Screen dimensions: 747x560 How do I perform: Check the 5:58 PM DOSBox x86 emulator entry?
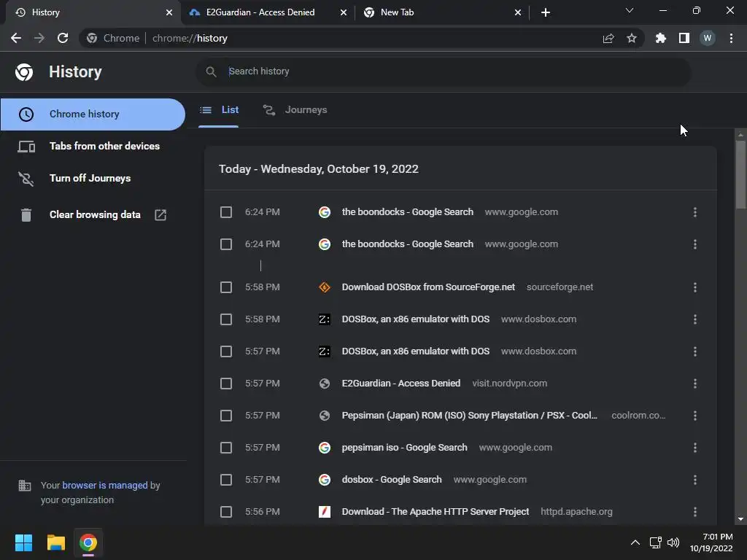coord(226,319)
